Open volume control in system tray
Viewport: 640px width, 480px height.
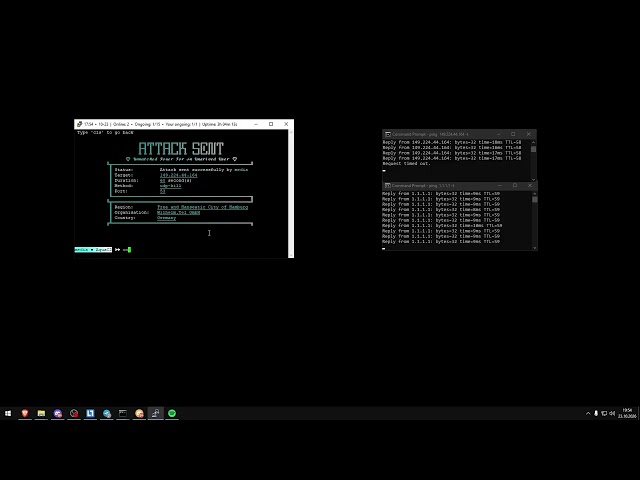(x=612, y=413)
